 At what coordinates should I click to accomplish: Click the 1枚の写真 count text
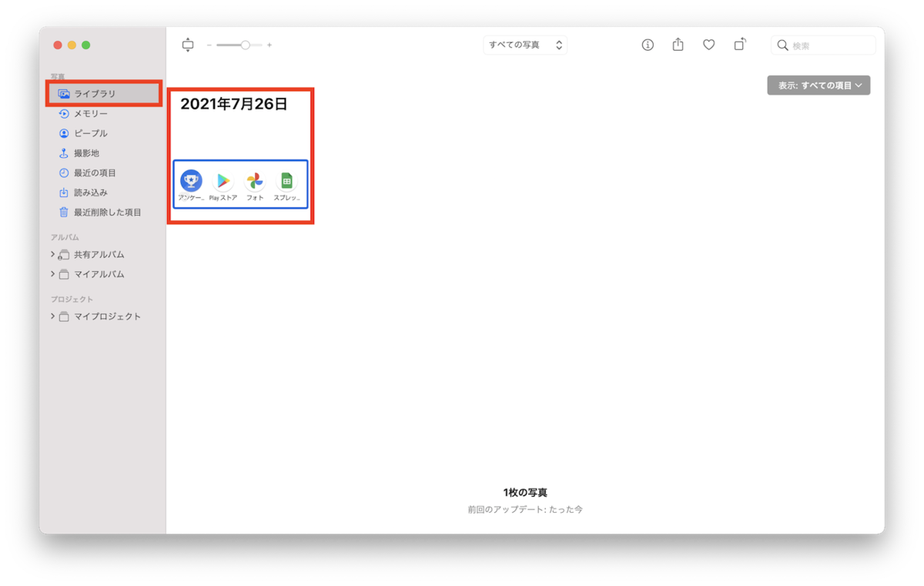(x=525, y=493)
